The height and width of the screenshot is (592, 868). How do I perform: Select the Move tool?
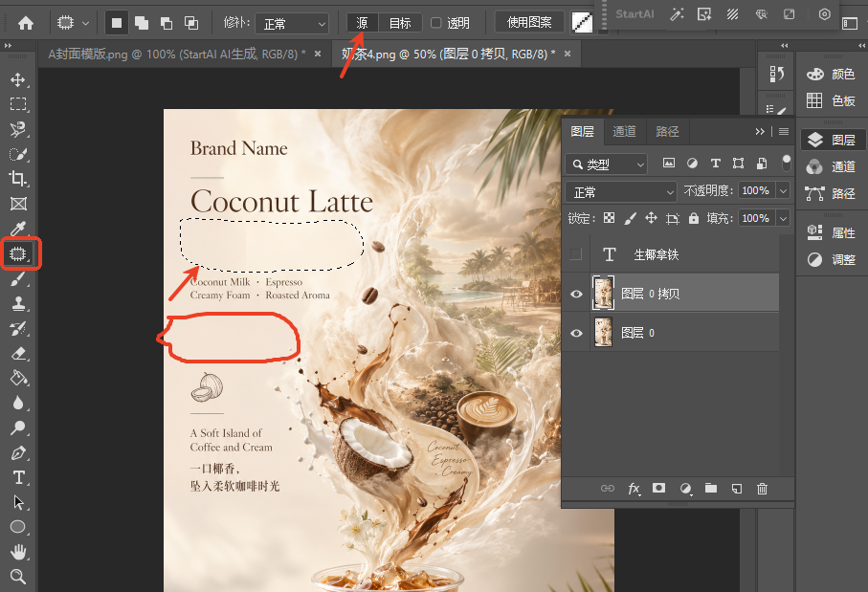pyautogui.click(x=18, y=79)
